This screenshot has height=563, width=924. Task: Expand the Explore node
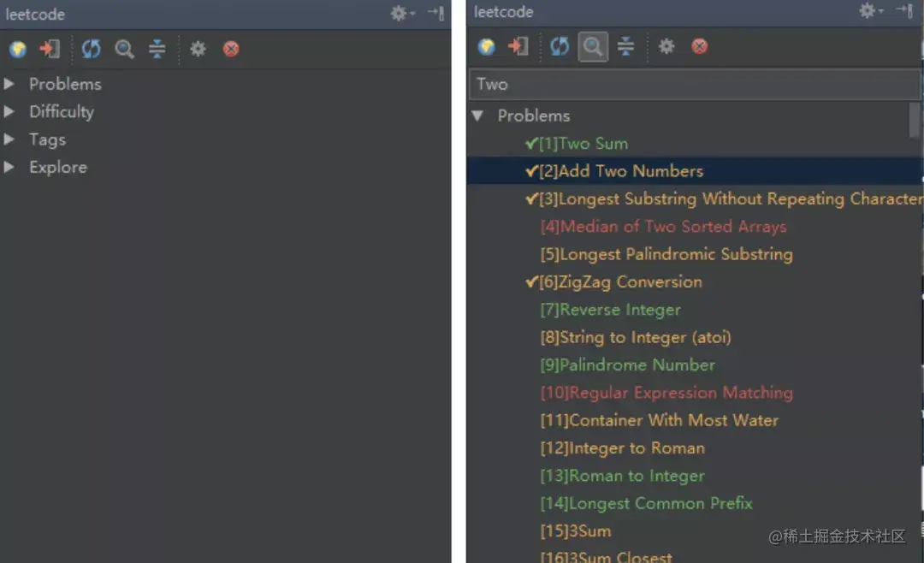9,167
